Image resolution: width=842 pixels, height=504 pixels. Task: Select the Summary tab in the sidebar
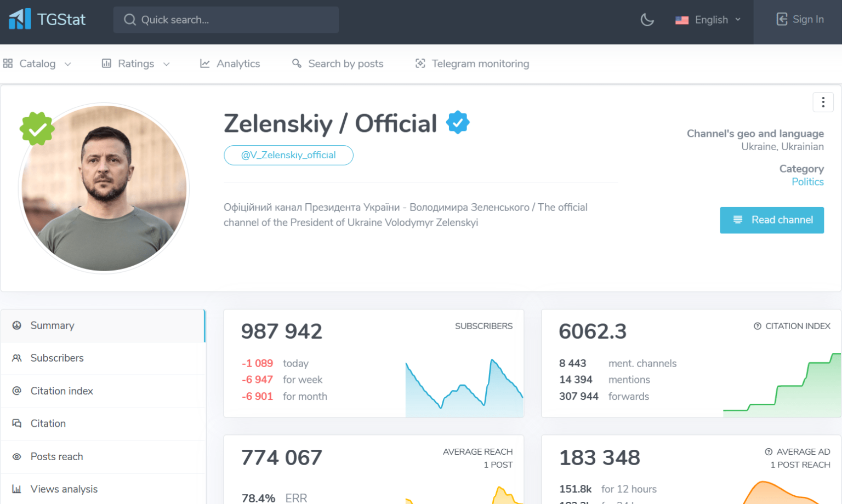pos(52,325)
